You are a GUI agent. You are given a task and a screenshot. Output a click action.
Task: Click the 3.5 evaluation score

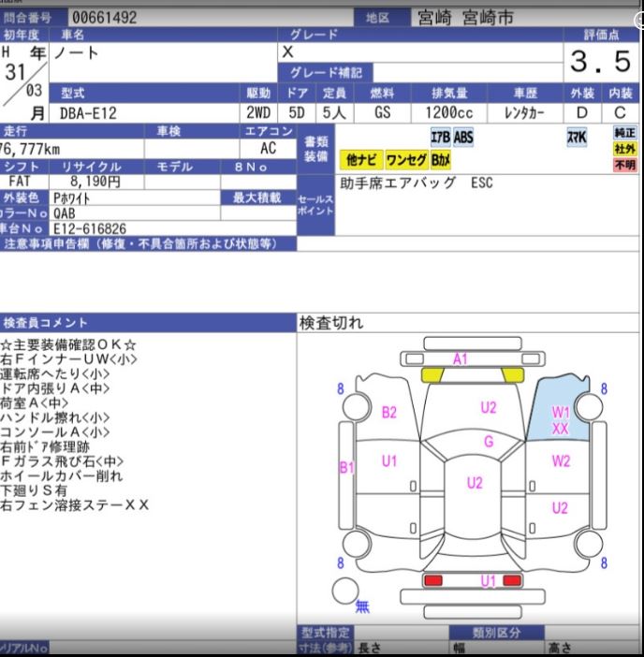600,63
